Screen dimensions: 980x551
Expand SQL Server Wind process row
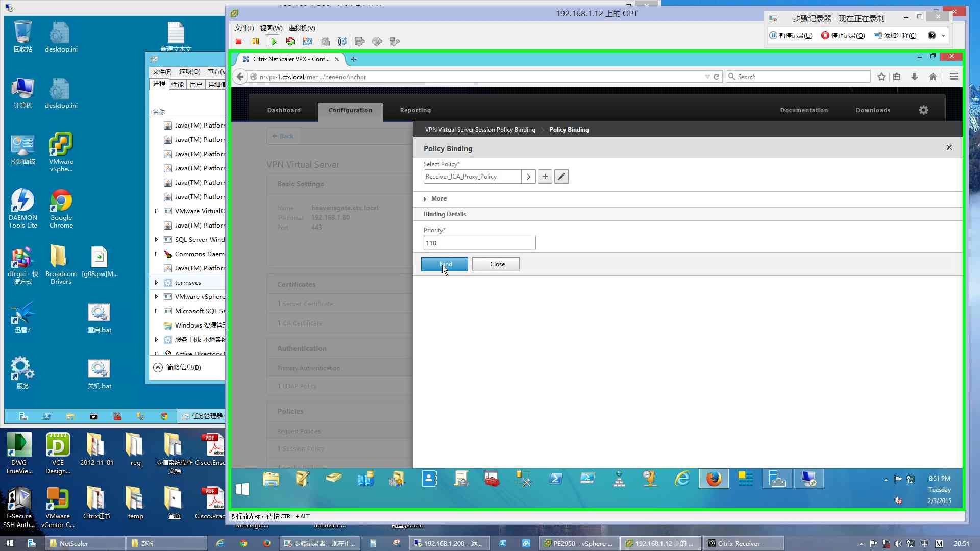point(156,239)
